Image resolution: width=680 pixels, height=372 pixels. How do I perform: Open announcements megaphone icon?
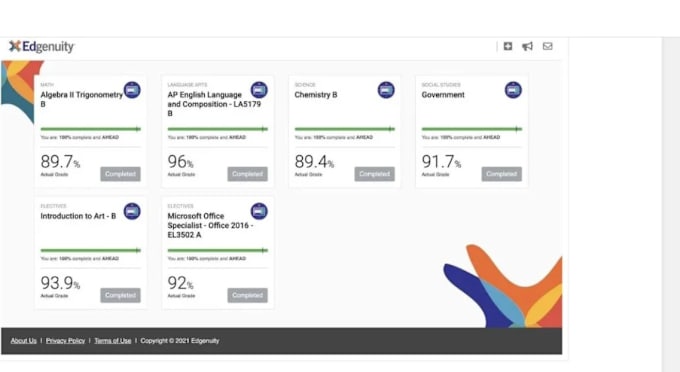tap(527, 46)
